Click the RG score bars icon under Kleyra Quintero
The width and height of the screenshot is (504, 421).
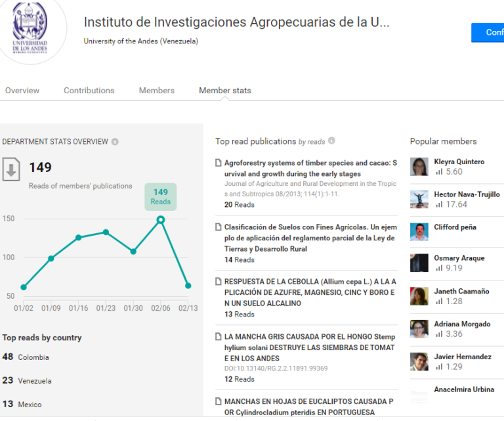(x=439, y=171)
